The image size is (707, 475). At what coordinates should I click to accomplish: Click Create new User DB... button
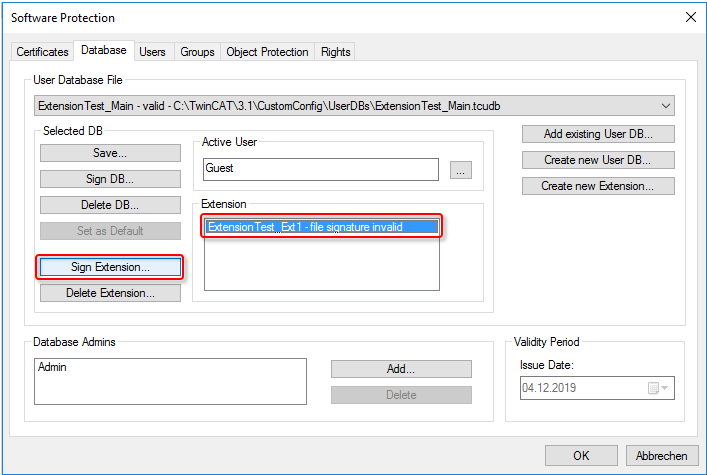coord(598,160)
